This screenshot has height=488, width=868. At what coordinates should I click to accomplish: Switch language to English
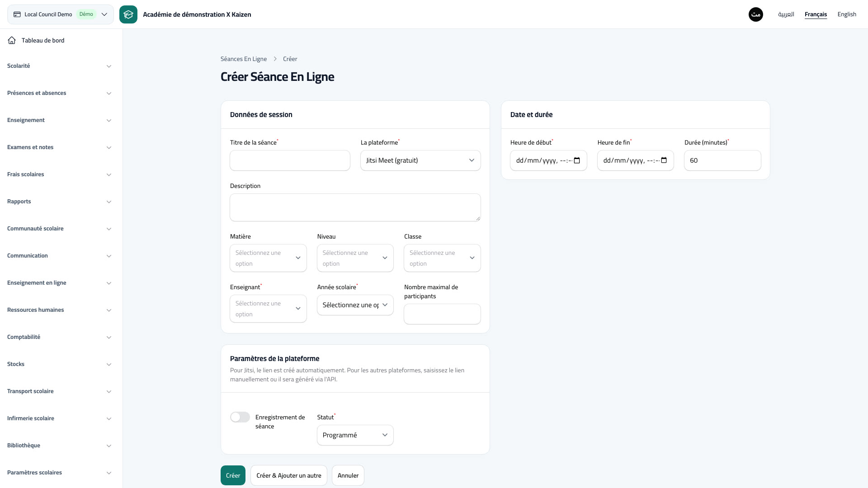(847, 14)
